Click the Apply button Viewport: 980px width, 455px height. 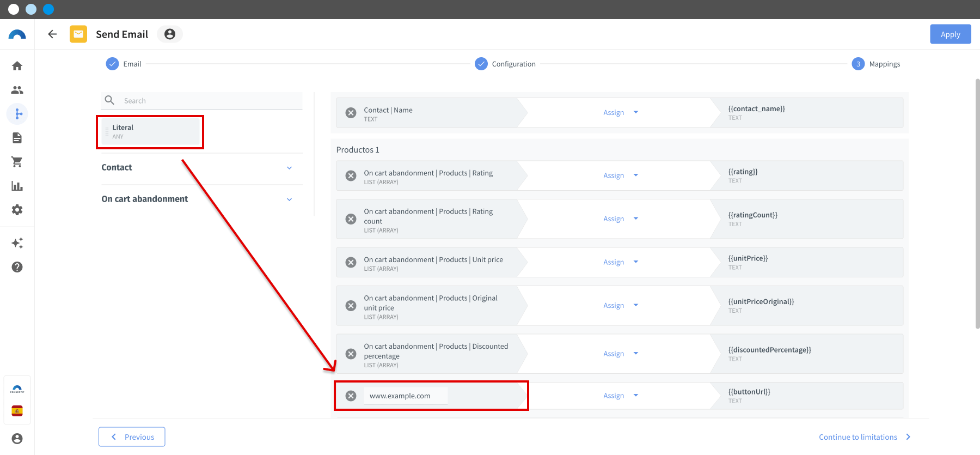(x=950, y=34)
